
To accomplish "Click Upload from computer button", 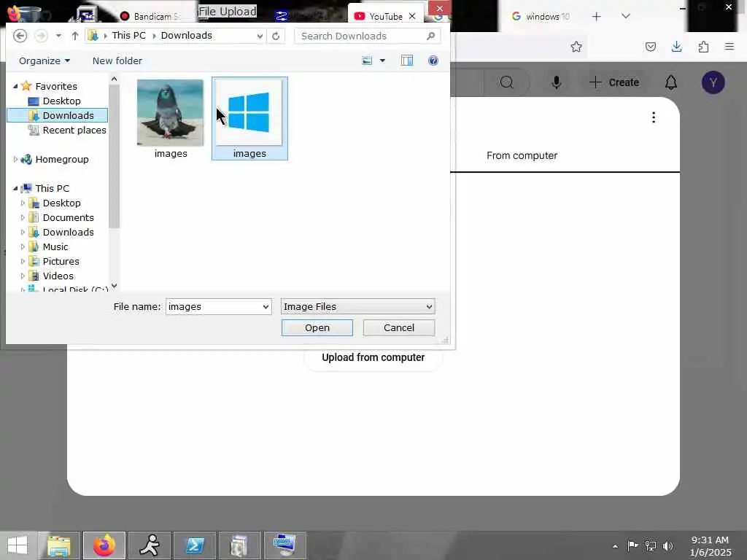I will pyautogui.click(x=373, y=357).
